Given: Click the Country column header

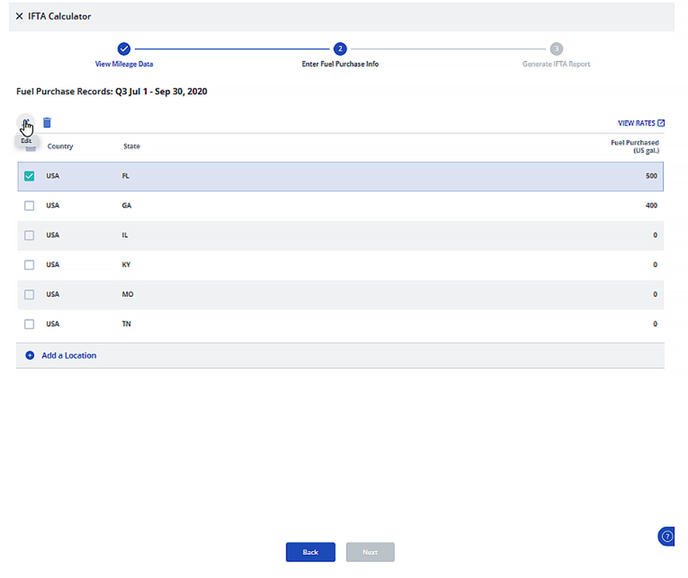Looking at the screenshot, I should pyautogui.click(x=60, y=146).
